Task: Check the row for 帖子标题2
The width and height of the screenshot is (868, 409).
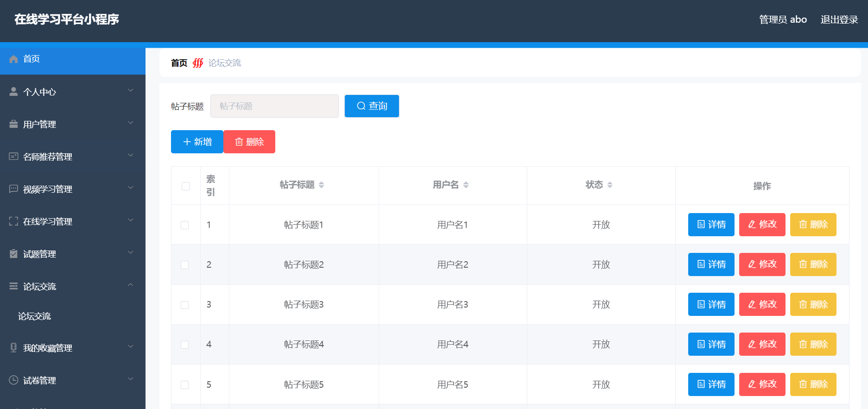Action: [x=185, y=265]
